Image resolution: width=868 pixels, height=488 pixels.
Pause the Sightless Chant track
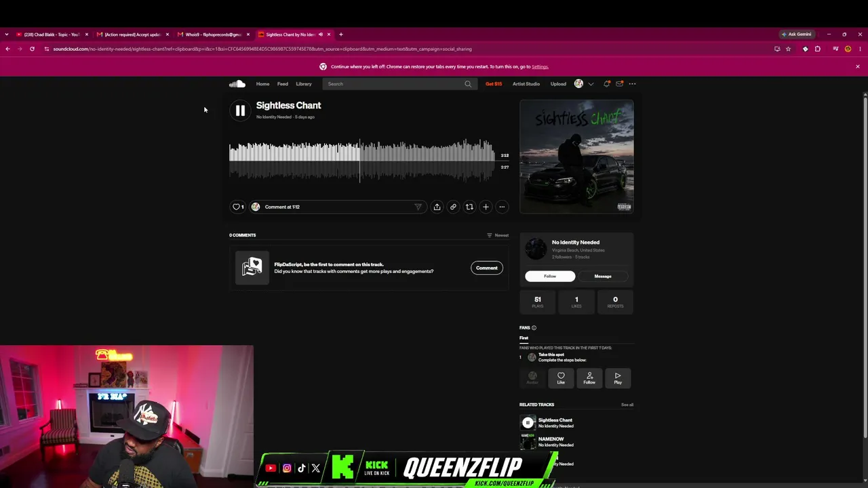coord(240,110)
